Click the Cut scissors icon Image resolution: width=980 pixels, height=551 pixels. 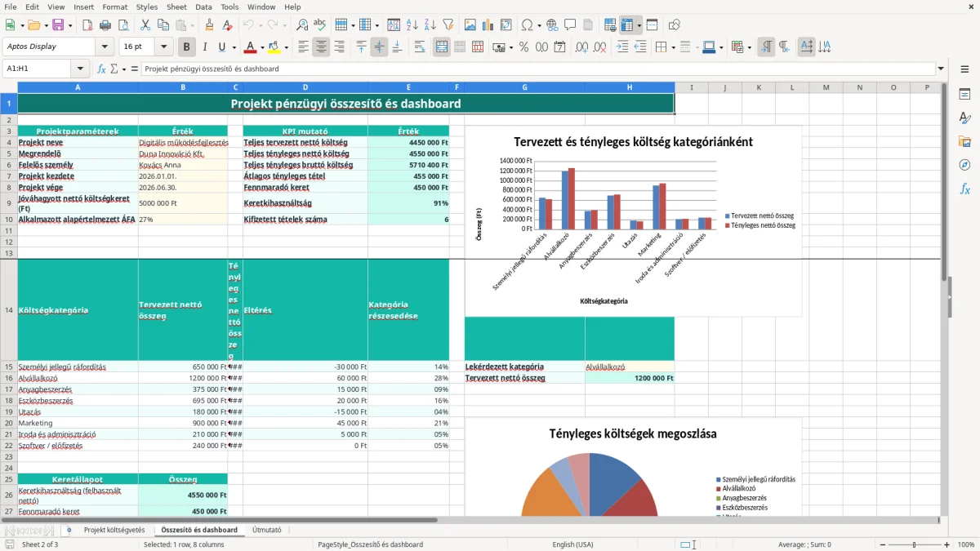coord(145,25)
